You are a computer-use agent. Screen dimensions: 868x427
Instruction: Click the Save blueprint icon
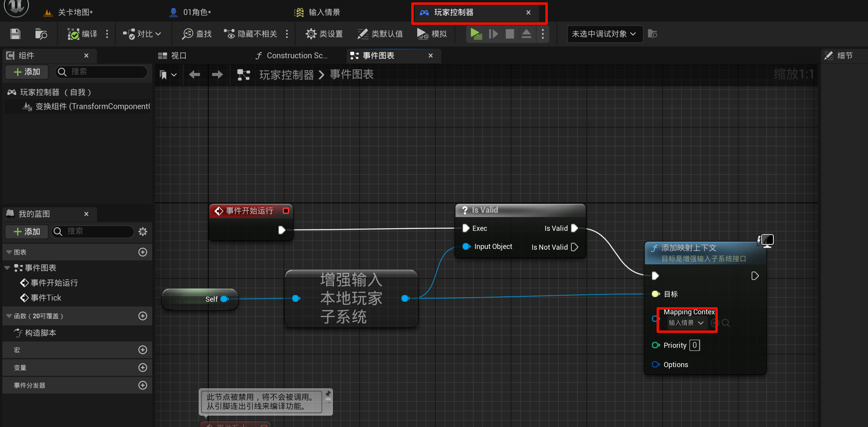[x=15, y=34]
